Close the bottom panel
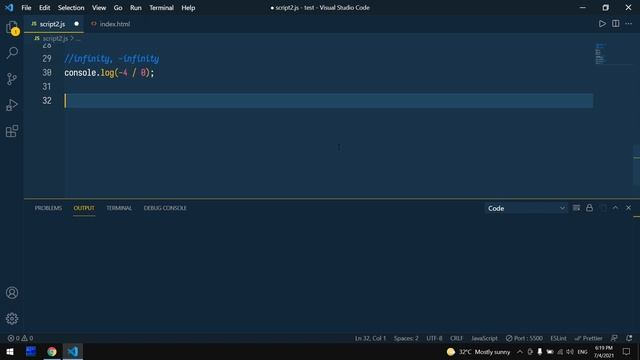 (629, 208)
